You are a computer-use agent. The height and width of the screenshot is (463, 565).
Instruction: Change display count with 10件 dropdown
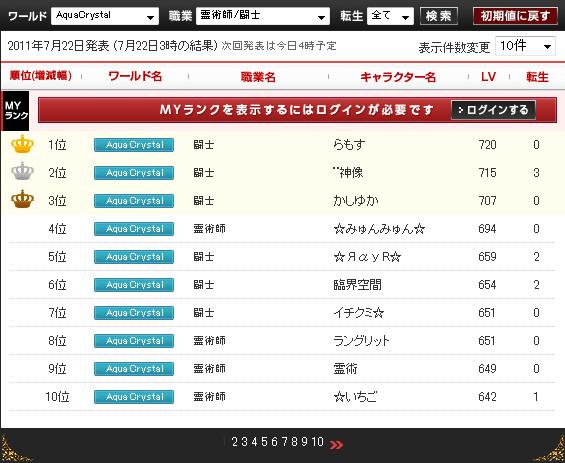[525, 46]
